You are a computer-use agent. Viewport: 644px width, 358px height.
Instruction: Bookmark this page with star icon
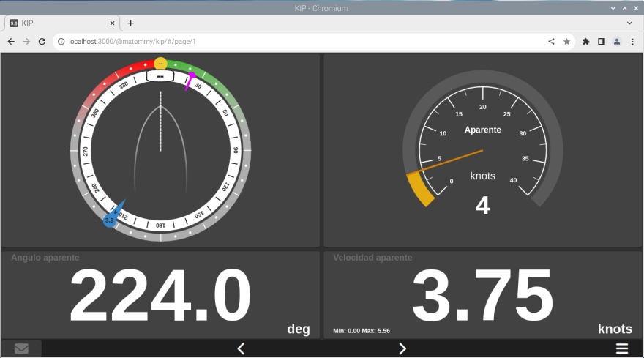coord(566,42)
